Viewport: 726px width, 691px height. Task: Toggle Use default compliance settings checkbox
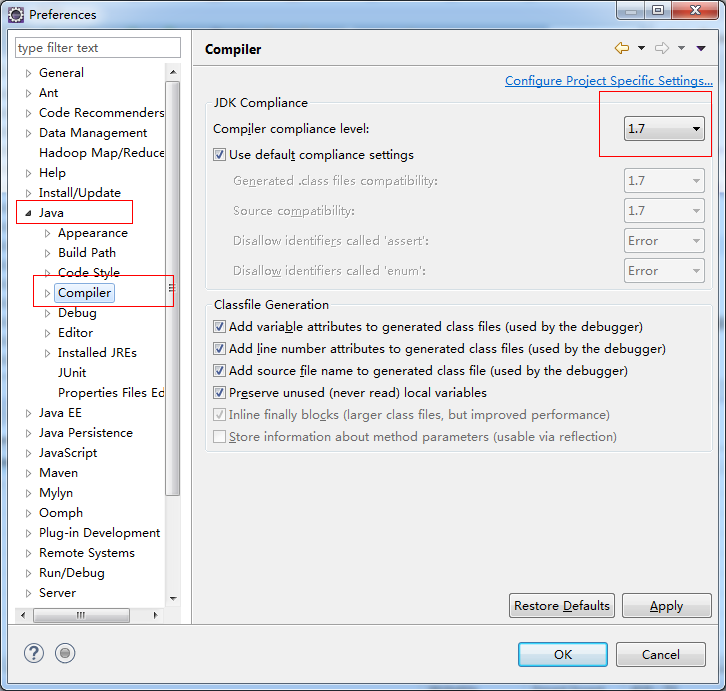point(219,155)
